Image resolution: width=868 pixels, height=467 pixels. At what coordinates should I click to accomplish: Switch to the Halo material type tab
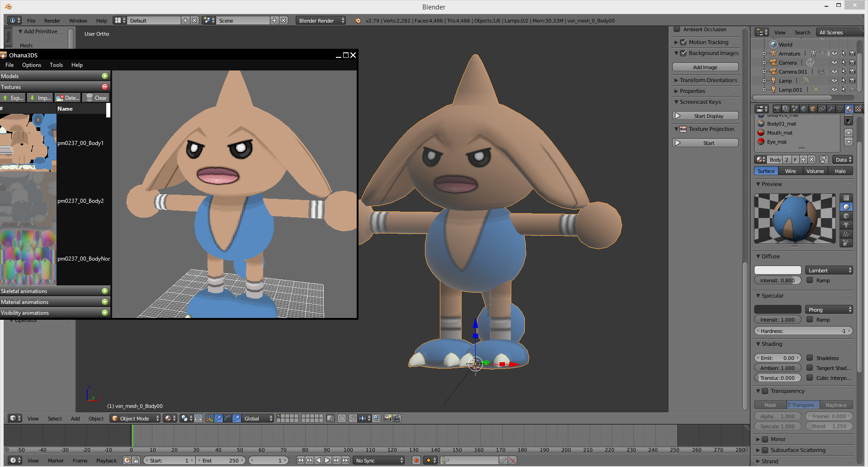pos(840,171)
